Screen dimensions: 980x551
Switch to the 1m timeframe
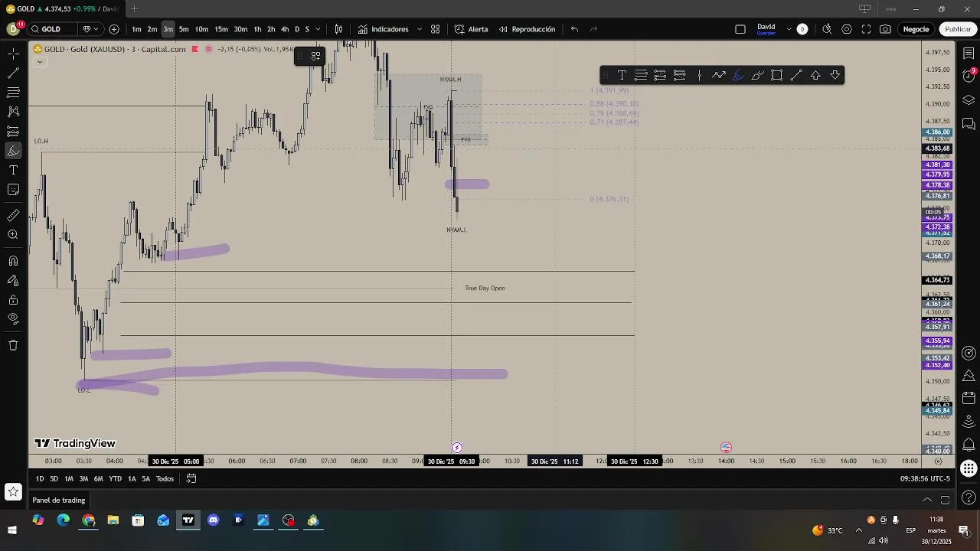(136, 29)
